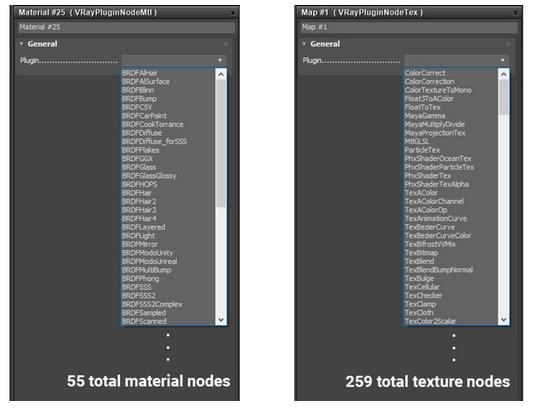The width and height of the screenshot is (535, 408).
Task: Select BRDFDiffuse_forSSS entry
Action: click(x=154, y=141)
